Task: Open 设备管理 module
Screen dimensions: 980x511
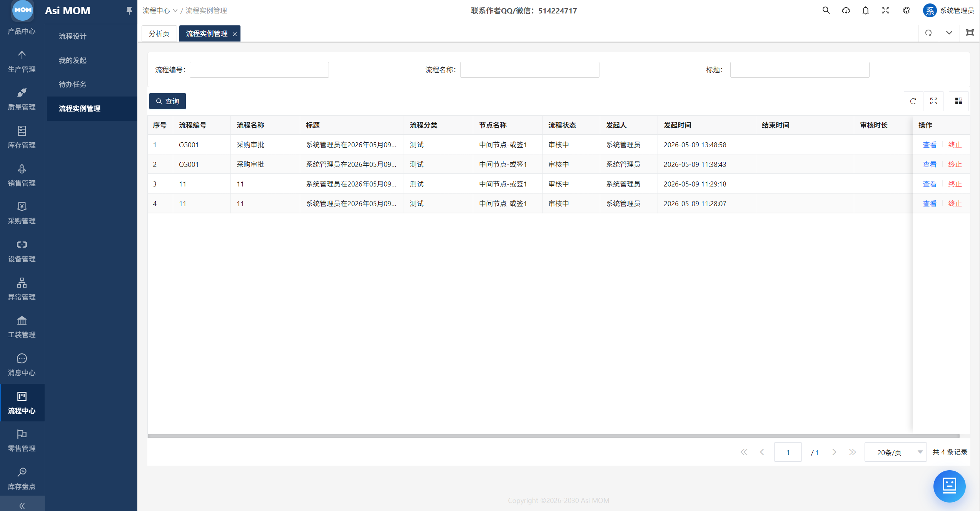Action: coord(22,251)
